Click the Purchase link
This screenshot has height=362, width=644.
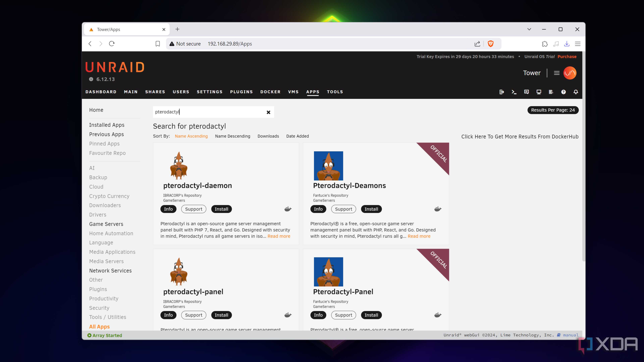click(x=567, y=56)
